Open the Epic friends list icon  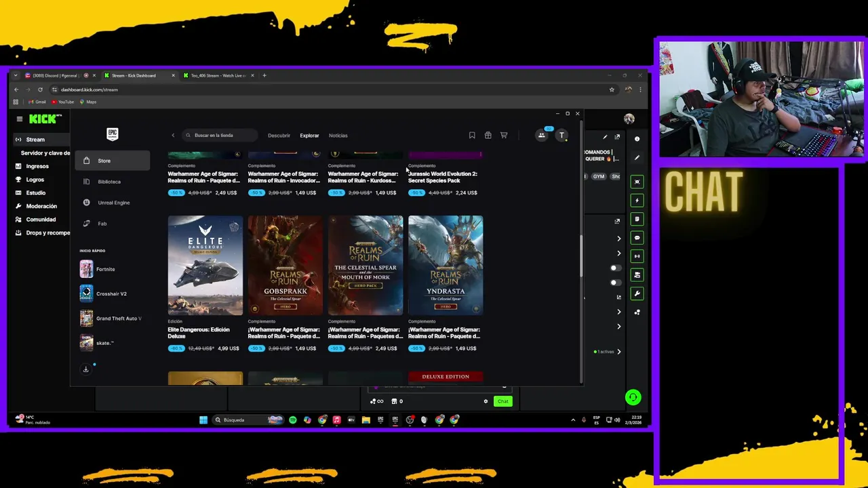[541, 136]
